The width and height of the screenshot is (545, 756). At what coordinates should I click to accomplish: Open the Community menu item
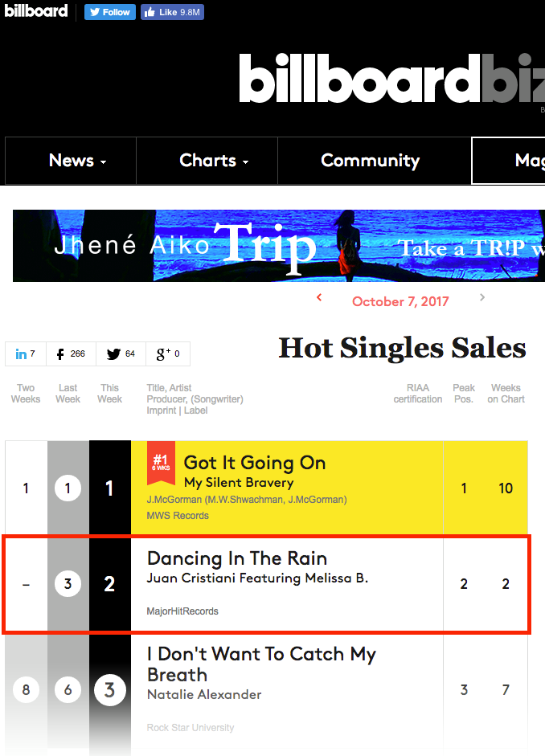370,161
